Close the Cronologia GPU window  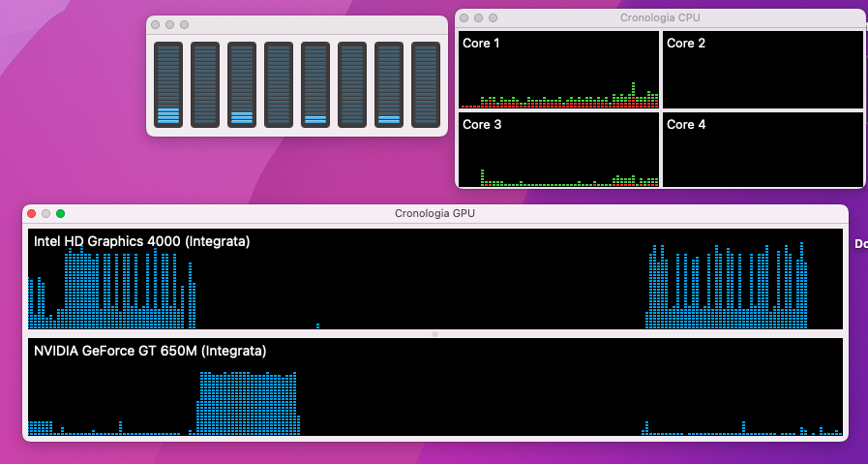tap(32, 213)
